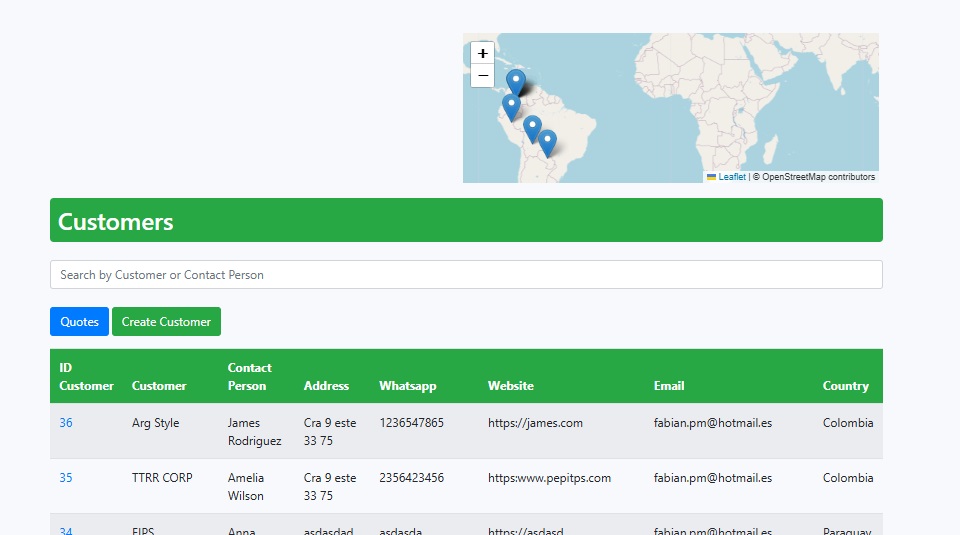This screenshot has width=960, height=535.
Task: Click the Customer column header
Action: coord(159,386)
